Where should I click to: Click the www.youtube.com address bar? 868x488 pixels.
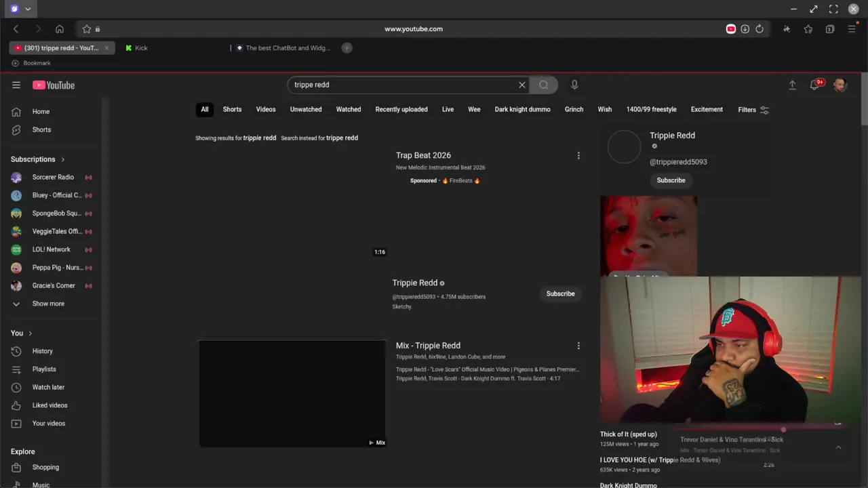pyautogui.click(x=414, y=29)
